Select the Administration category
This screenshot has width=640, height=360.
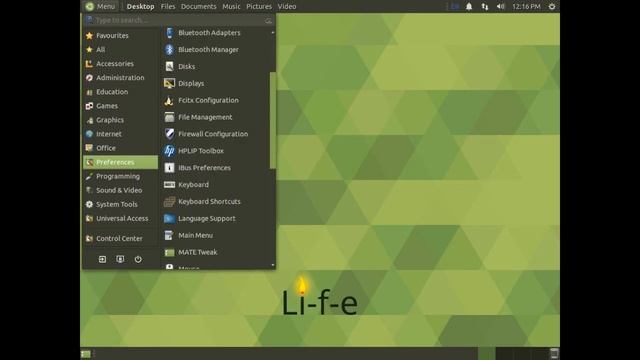click(120, 78)
